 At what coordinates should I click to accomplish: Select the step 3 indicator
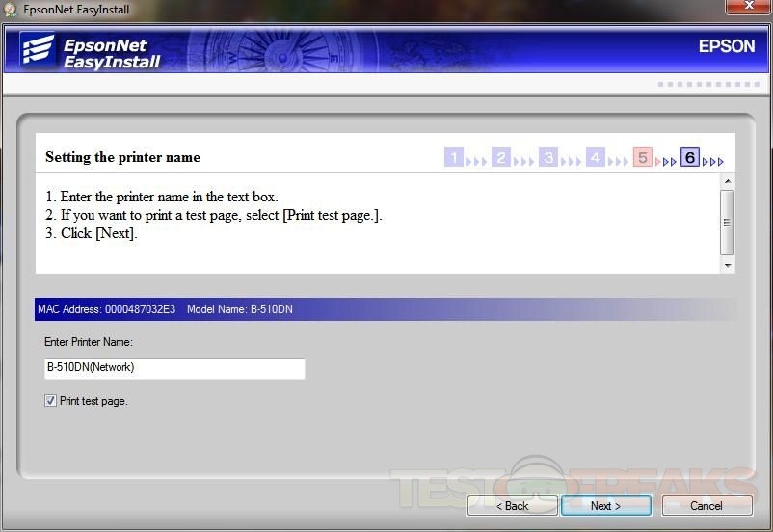point(548,158)
